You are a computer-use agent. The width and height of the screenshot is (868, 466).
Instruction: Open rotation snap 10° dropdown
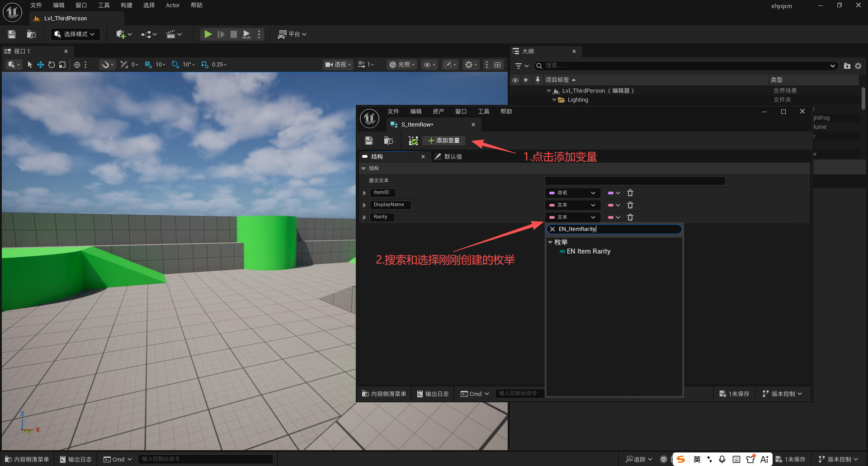pos(189,65)
